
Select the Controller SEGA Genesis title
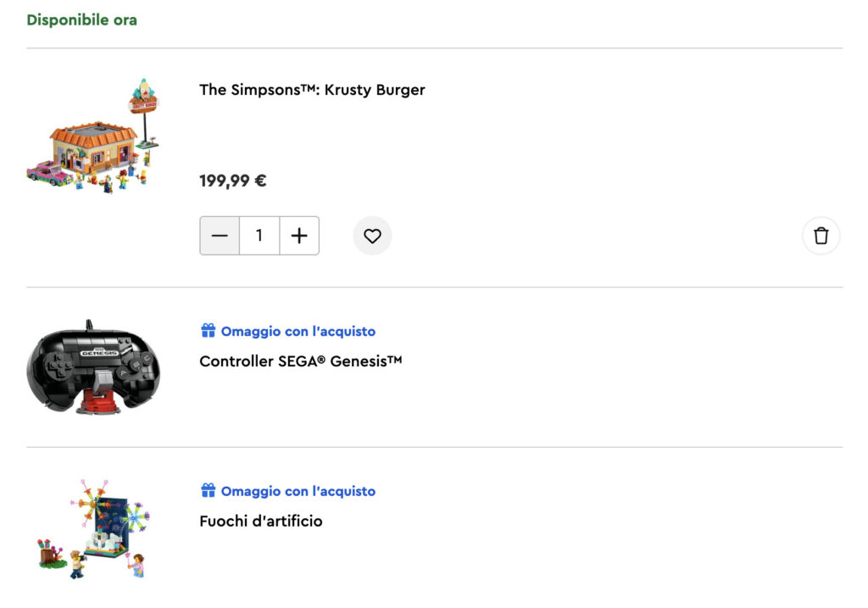point(301,361)
